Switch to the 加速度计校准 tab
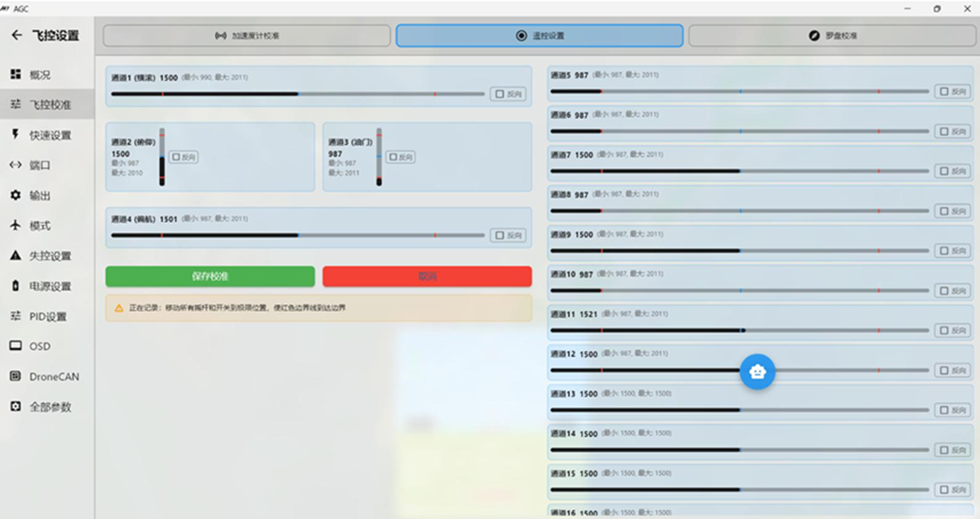The height and width of the screenshot is (519, 980). click(x=246, y=36)
